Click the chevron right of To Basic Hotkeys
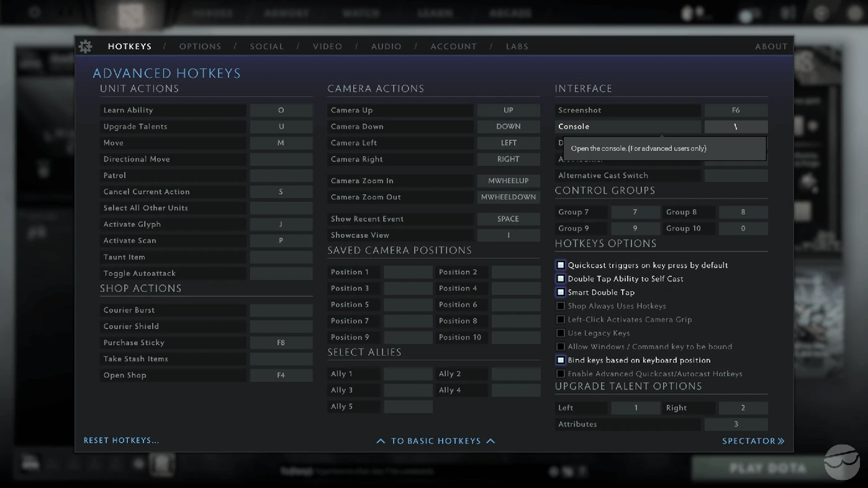868x488 pixels. click(x=491, y=441)
